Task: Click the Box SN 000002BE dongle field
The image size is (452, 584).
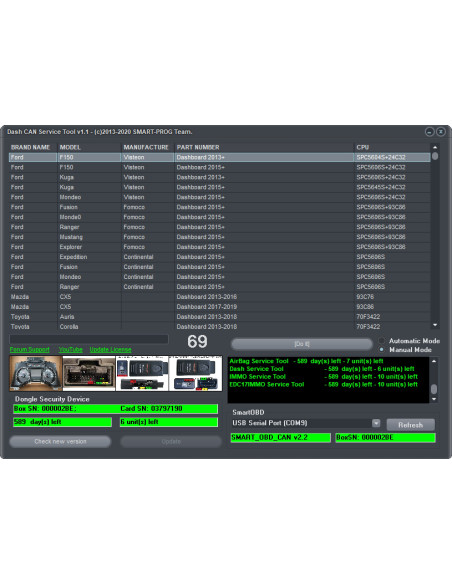Action: 115,409
